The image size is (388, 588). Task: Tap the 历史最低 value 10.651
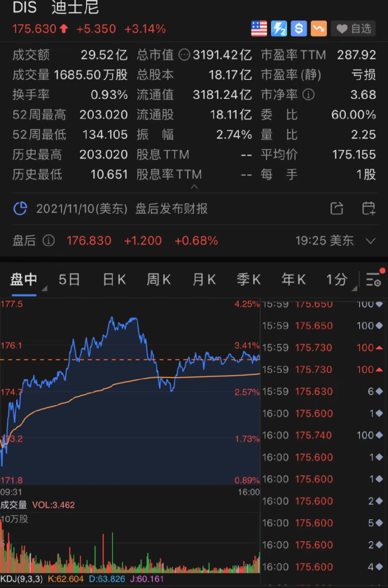(109, 175)
